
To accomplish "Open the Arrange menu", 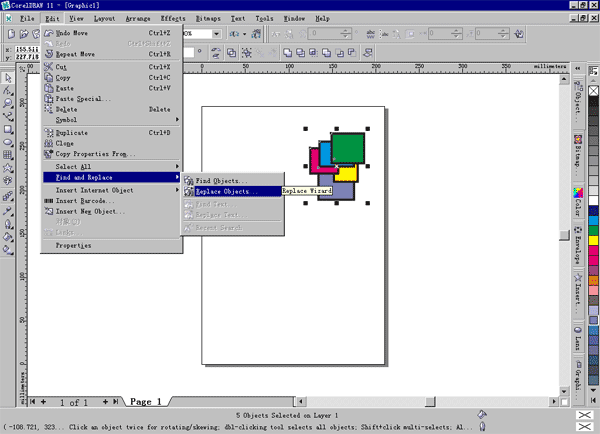I will click(138, 18).
